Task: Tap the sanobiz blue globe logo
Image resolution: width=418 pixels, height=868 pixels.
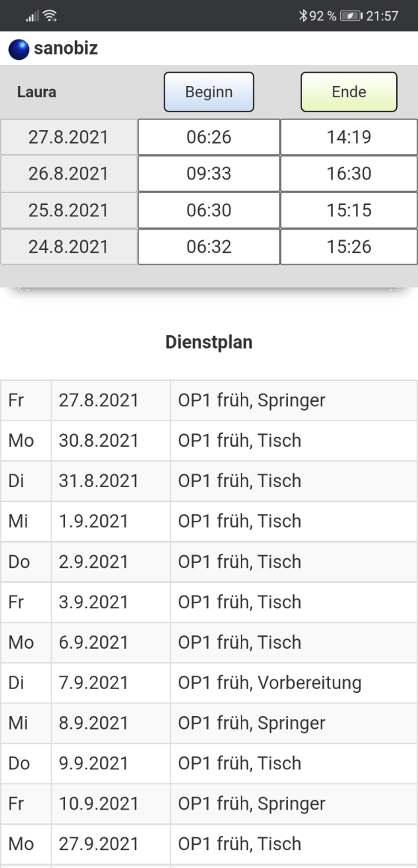Action: pyautogui.click(x=19, y=49)
